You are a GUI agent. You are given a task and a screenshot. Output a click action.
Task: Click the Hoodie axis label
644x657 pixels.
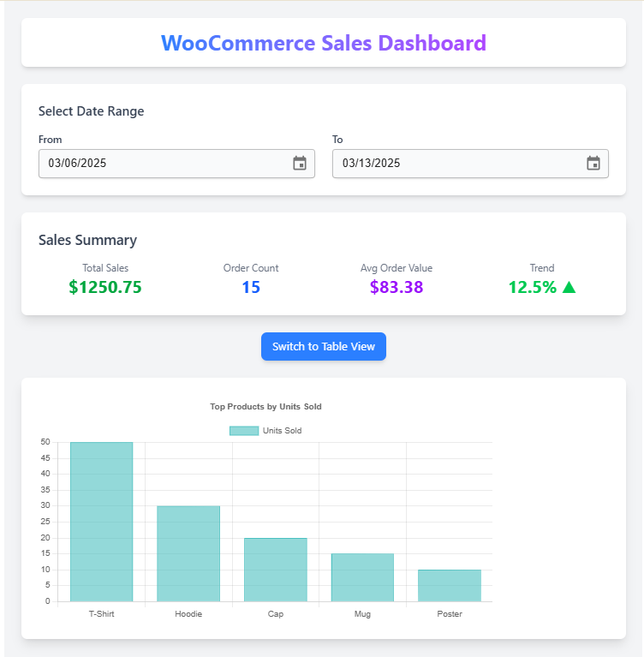188,614
